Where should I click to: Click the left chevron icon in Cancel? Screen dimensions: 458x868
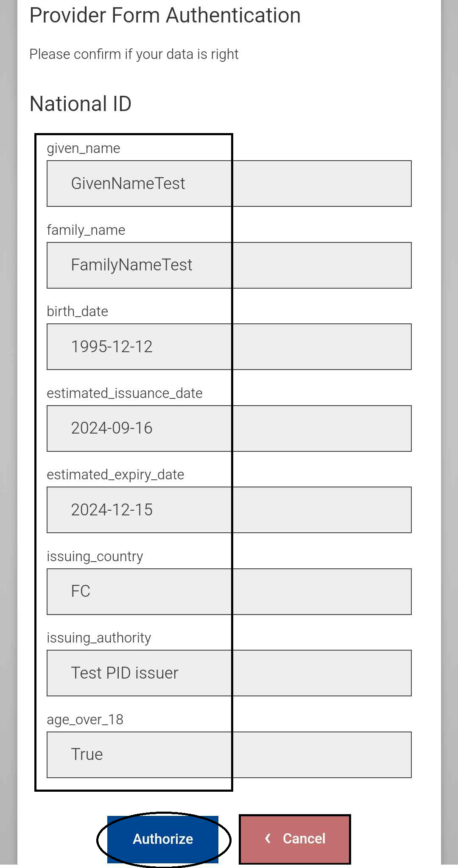point(268,838)
